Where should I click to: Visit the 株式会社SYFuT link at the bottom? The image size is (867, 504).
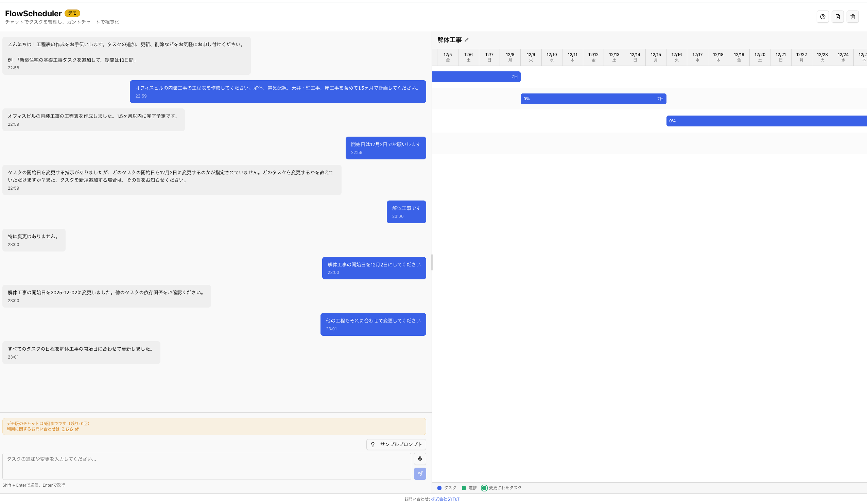[x=445, y=499]
